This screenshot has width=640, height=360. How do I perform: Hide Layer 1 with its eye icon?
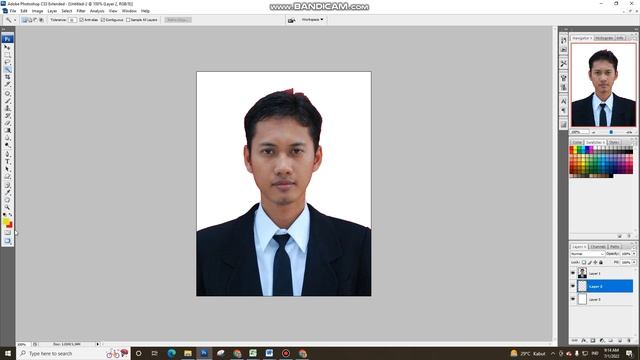(573, 273)
